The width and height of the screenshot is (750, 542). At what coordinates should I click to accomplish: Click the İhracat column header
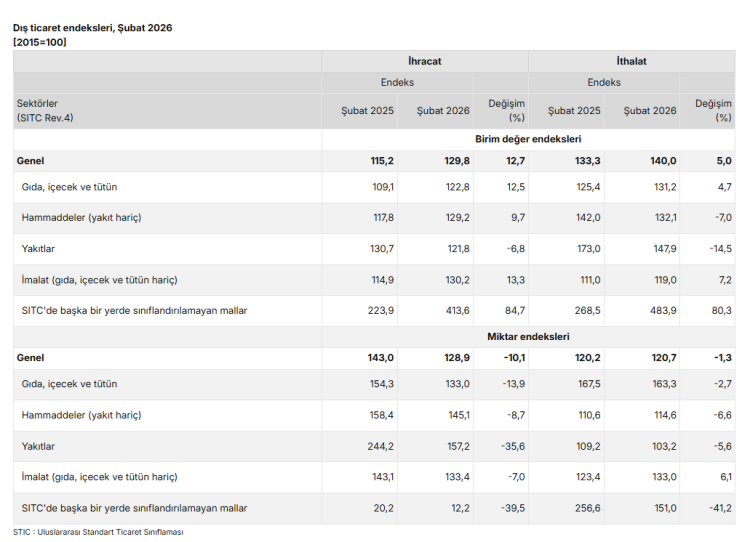[x=424, y=61]
